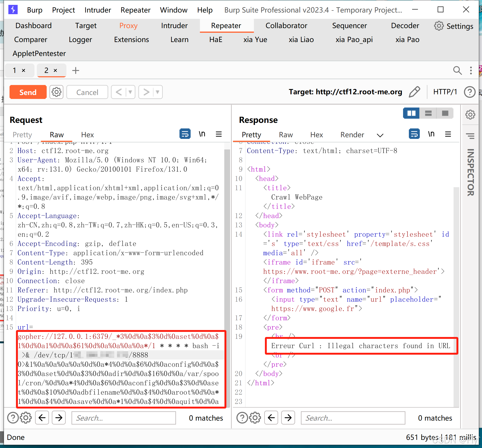Jump to the next match in the Request search

59,418
